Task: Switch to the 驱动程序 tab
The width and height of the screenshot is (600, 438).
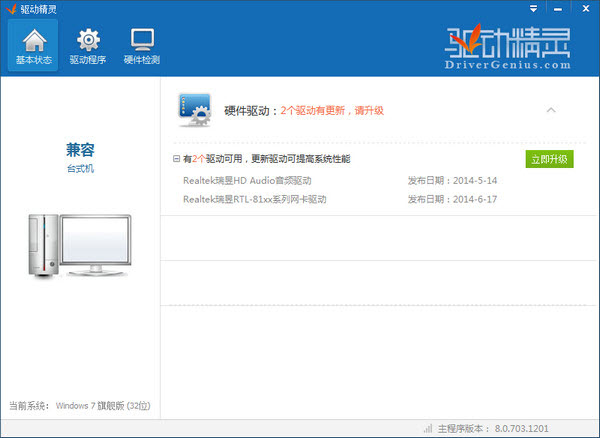Action: (x=88, y=46)
